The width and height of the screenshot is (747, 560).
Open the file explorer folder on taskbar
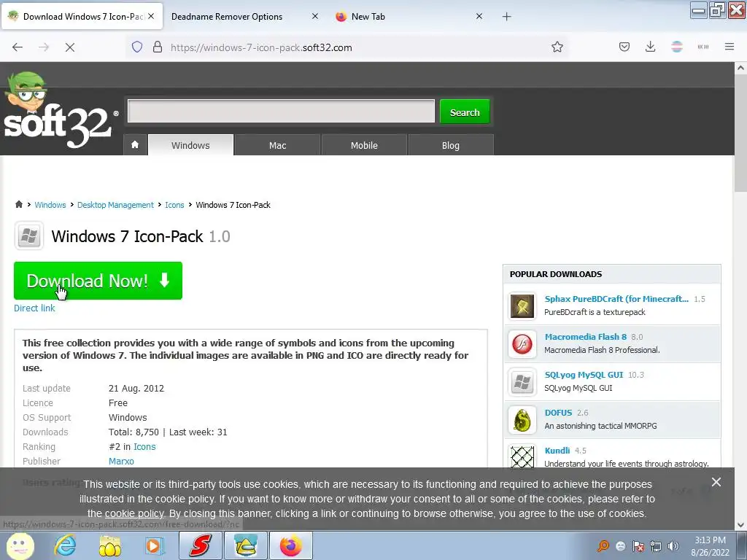110,545
